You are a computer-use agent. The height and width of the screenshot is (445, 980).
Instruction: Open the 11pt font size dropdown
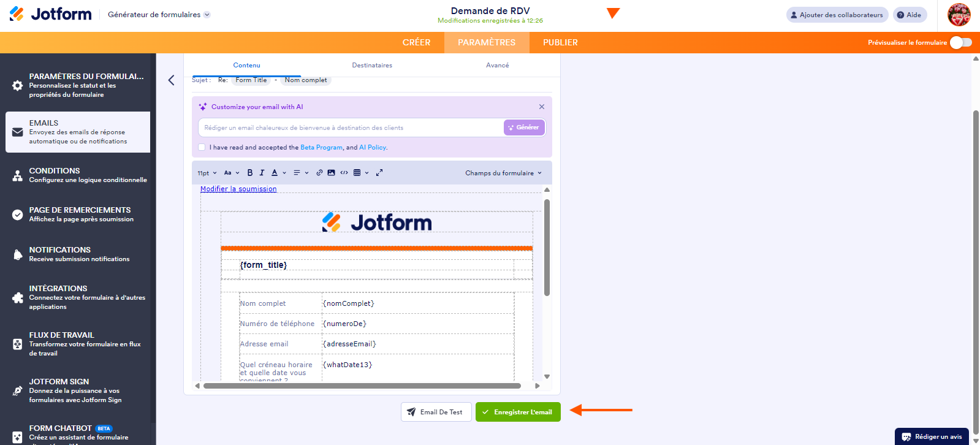[207, 173]
